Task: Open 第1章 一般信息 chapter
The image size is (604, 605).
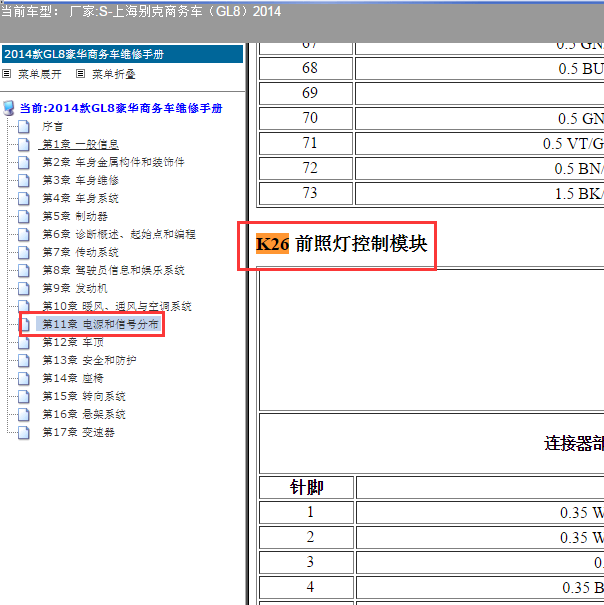Action: click(x=80, y=144)
